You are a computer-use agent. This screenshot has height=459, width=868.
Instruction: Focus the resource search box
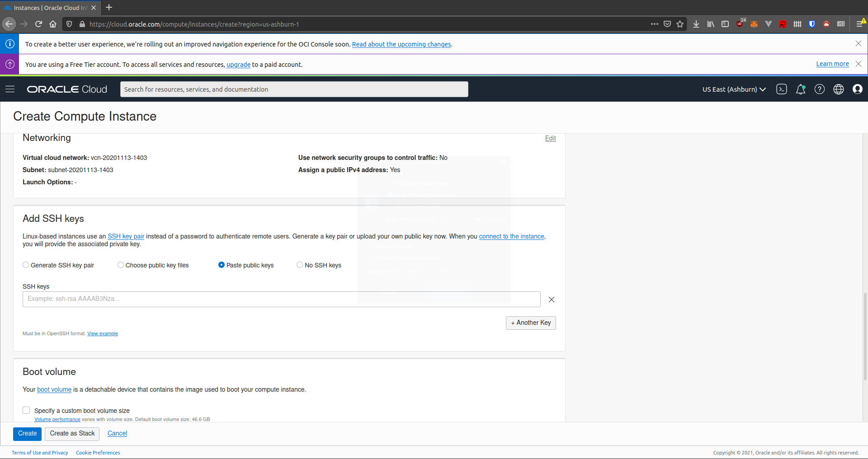click(x=294, y=89)
